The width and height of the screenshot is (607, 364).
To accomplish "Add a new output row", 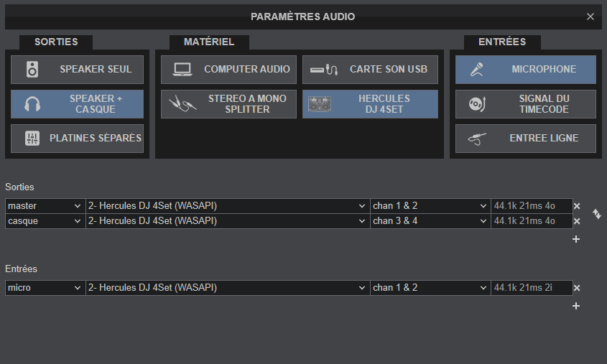I will [576, 240].
